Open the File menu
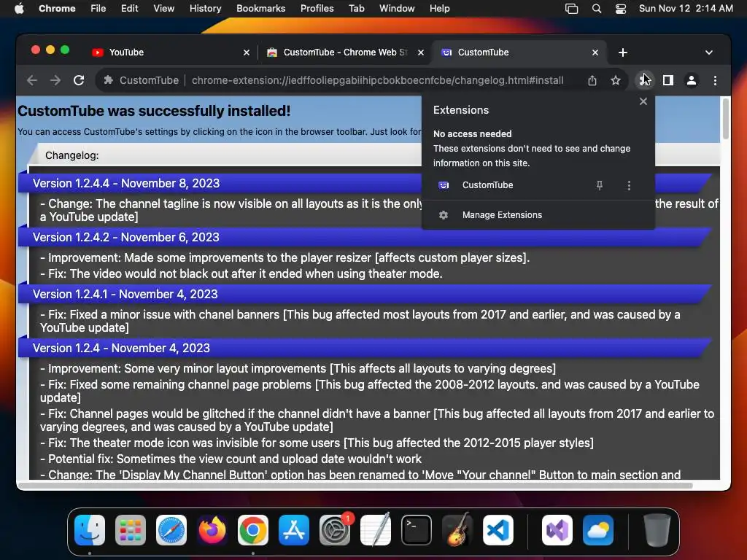 tap(98, 9)
